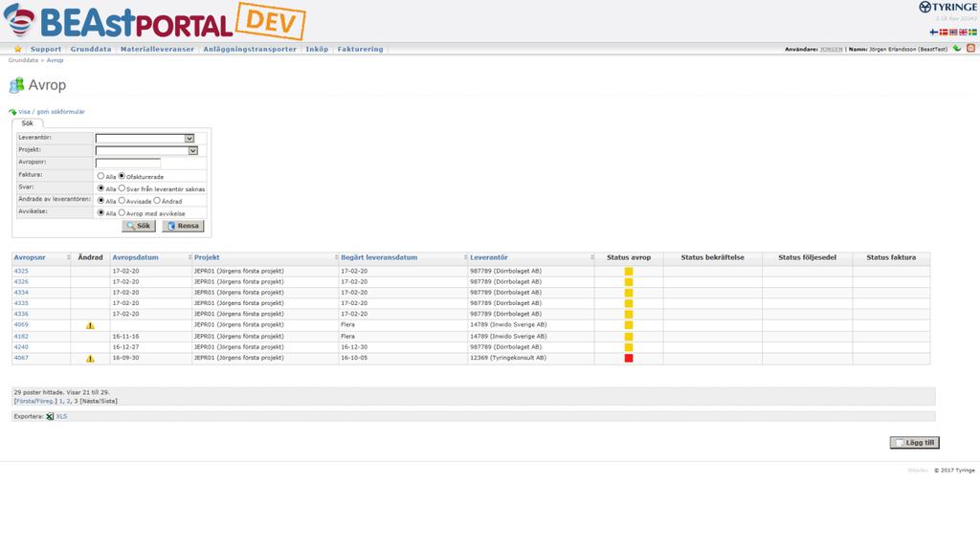Open the Support menu
The height and width of the screenshot is (551, 980).
[46, 49]
